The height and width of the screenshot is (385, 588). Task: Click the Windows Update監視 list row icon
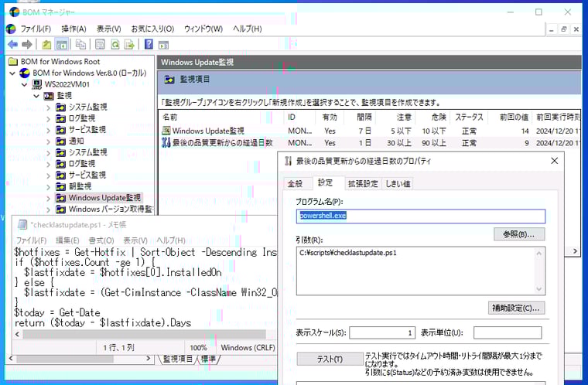[x=166, y=131]
